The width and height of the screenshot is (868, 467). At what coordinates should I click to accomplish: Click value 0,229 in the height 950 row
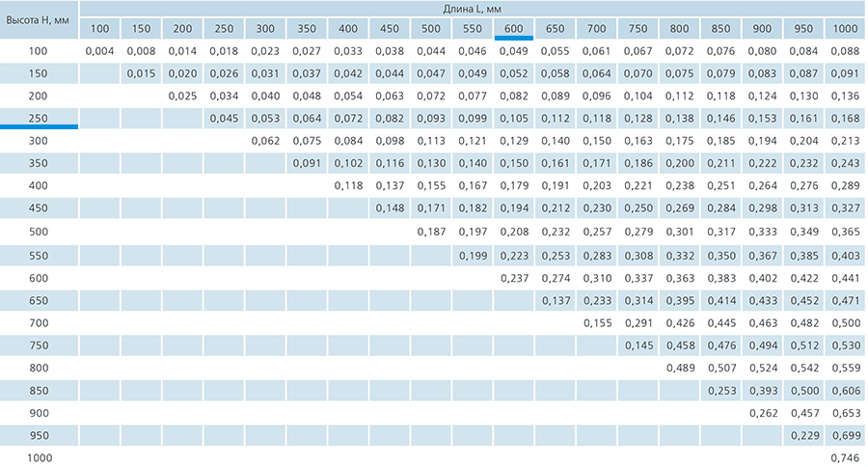804,436
